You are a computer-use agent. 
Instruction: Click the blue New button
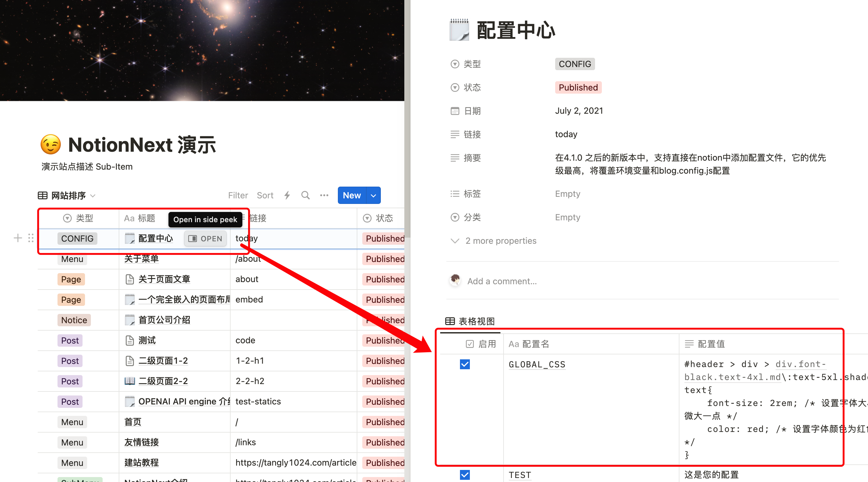tap(352, 195)
